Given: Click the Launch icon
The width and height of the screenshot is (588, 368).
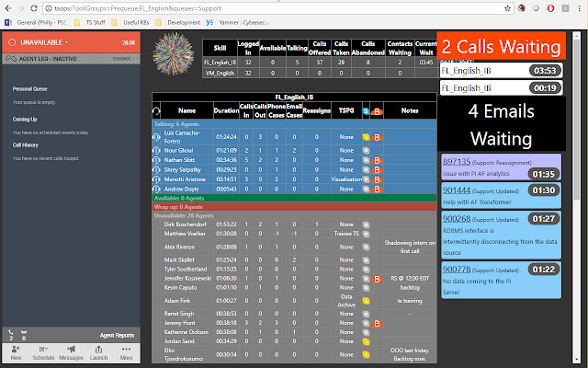Looking at the screenshot, I should (99, 353).
